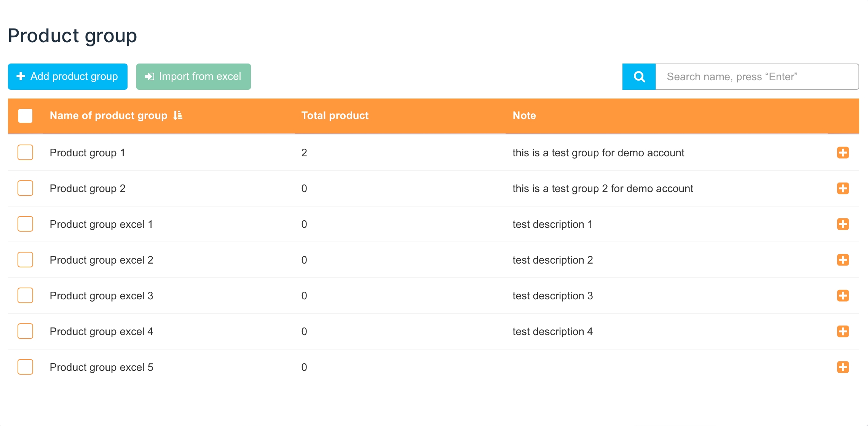Click the Note column header
868x426 pixels.
click(524, 115)
